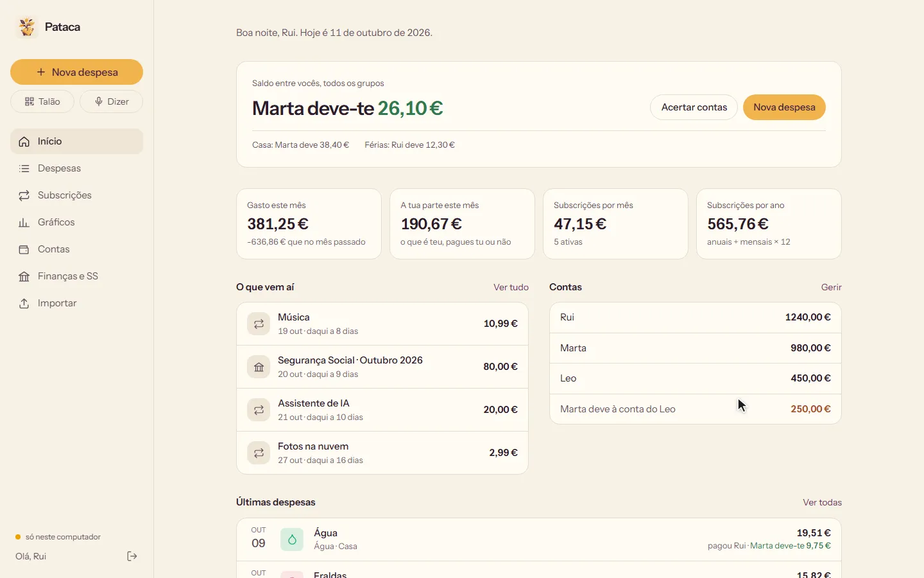The height and width of the screenshot is (578, 924).
Task: Open Importar in the sidebar
Action: [76, 303]
